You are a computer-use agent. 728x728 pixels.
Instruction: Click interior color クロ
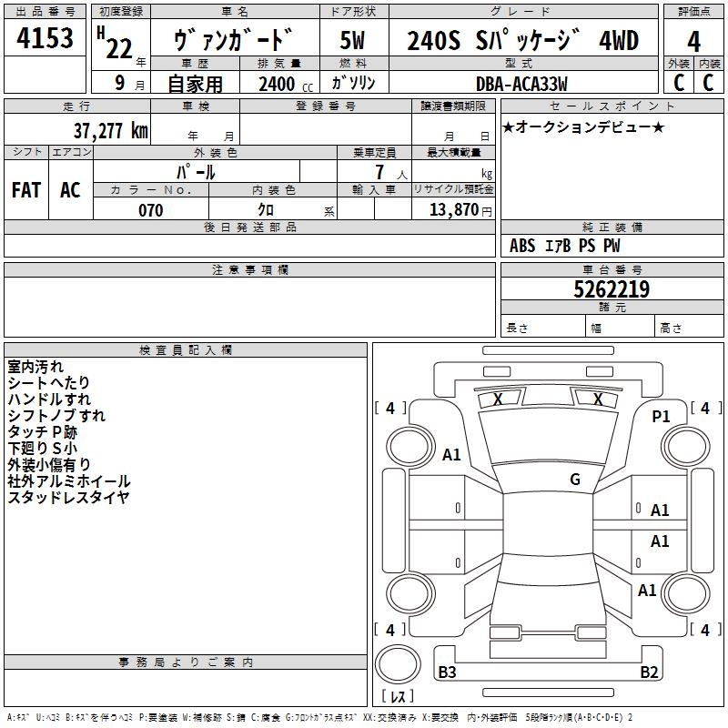266,210
